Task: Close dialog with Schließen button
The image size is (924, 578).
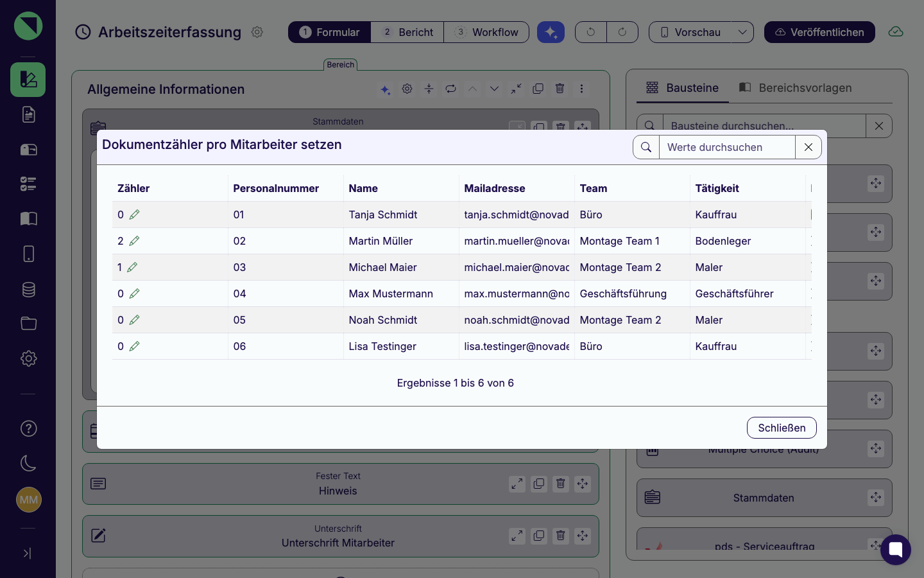Action: click(x=782, y=428)
